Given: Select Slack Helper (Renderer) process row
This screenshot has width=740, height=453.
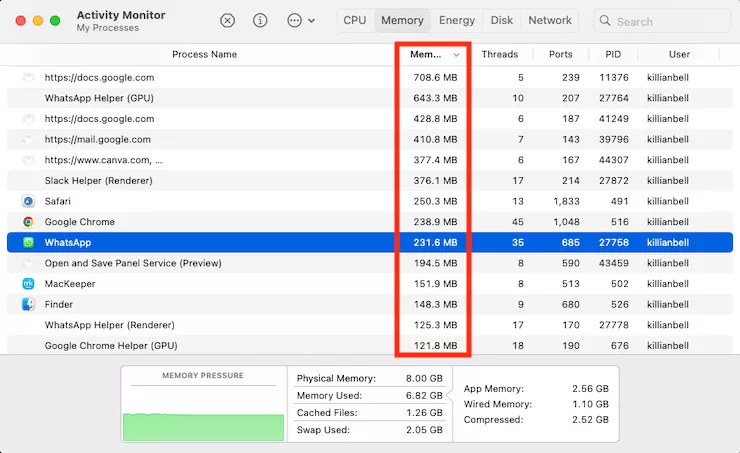Looking at the screenshot, I should [370, 181].
